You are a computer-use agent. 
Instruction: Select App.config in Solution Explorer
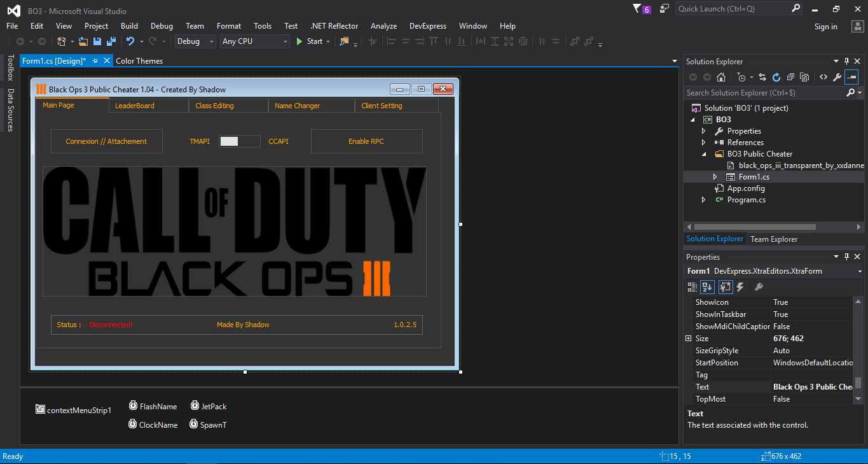pyautogui.click(x=746, y=188)
